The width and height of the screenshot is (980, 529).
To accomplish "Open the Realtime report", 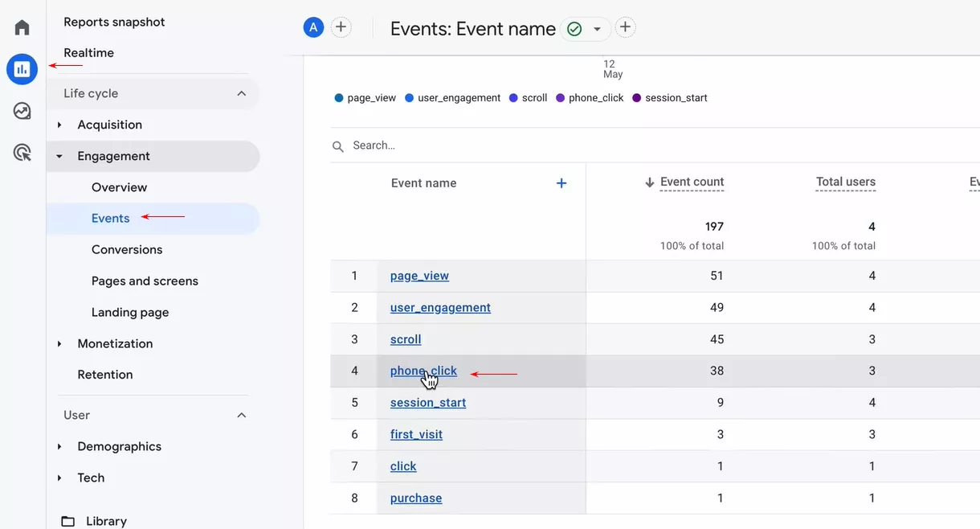I will (x=88, y=52).
